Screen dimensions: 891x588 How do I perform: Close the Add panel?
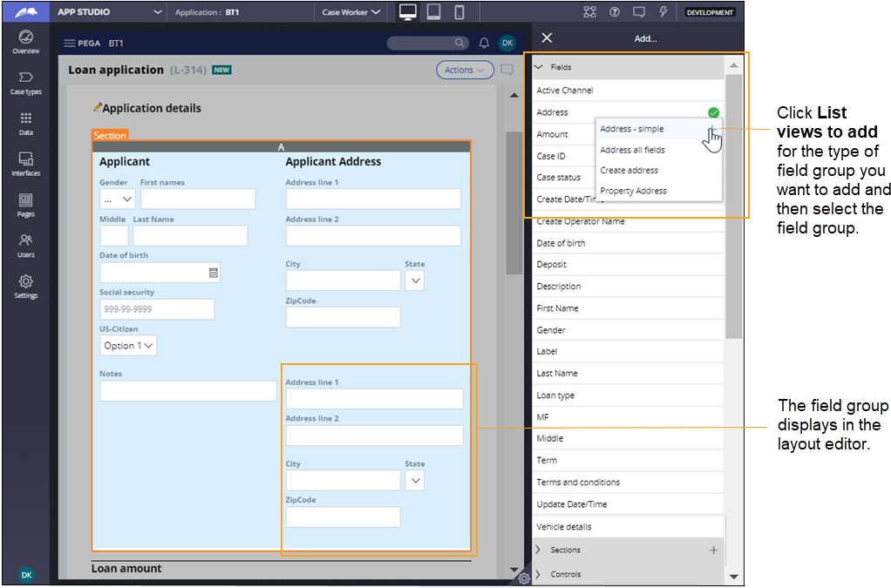point(547,38)
